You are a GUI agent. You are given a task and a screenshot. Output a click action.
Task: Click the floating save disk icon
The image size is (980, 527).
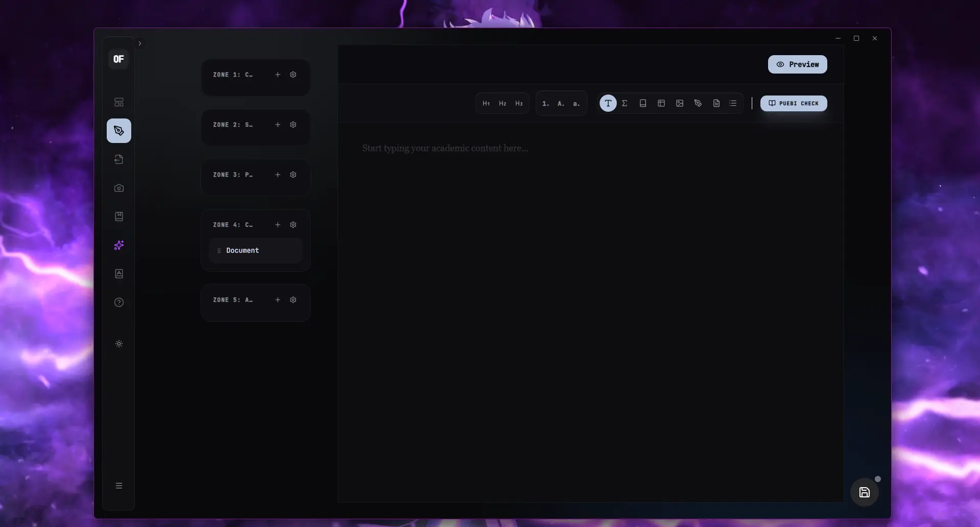[x=864, y=492]
